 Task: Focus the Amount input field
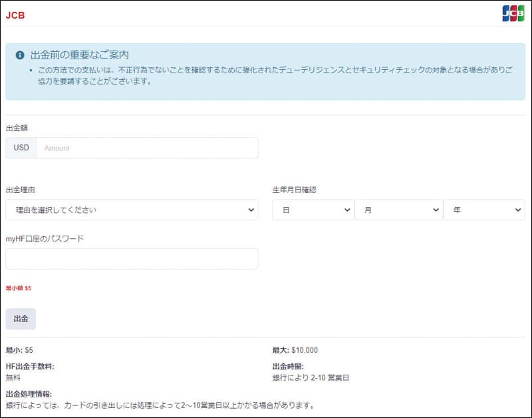click(x=147, y=148)
